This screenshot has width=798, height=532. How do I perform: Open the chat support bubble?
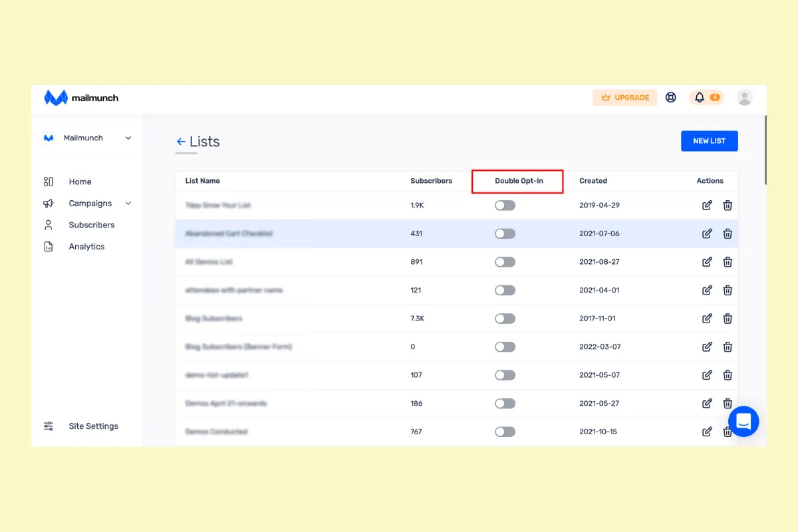pyautogui.click(x=743, y=421)
